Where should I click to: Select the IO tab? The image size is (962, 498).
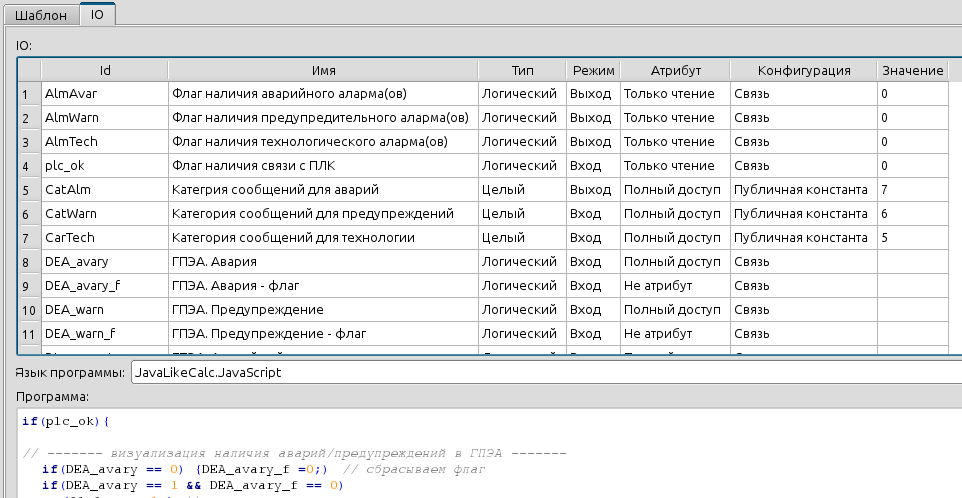(97, 15)
